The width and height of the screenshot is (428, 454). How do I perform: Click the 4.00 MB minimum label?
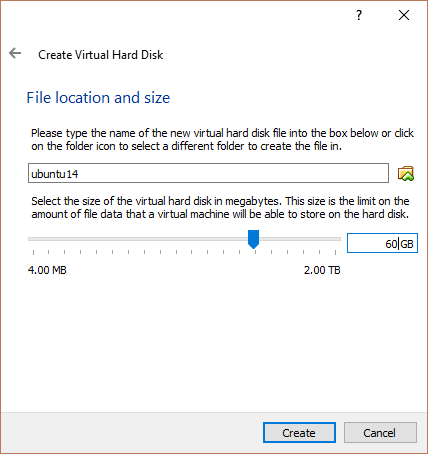(x=47, y=270)
